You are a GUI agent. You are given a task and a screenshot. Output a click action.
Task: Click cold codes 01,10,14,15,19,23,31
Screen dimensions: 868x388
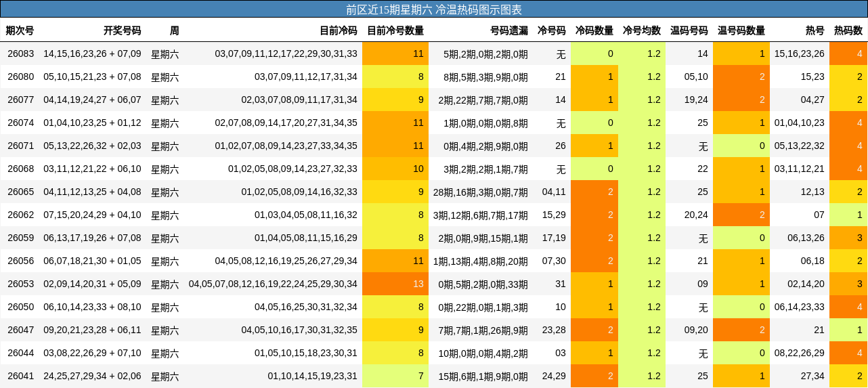[x=312, y=376]
